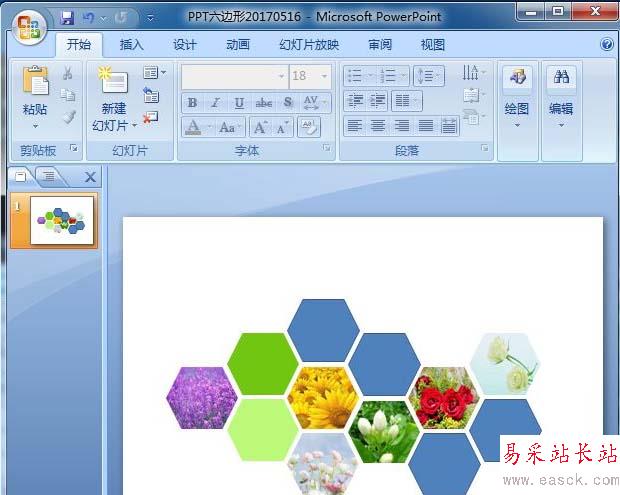Viewport: 620px width, 495px height.
Task: Toggle Bold formatting
Action: pyautogui.click(x=192, y=103)
